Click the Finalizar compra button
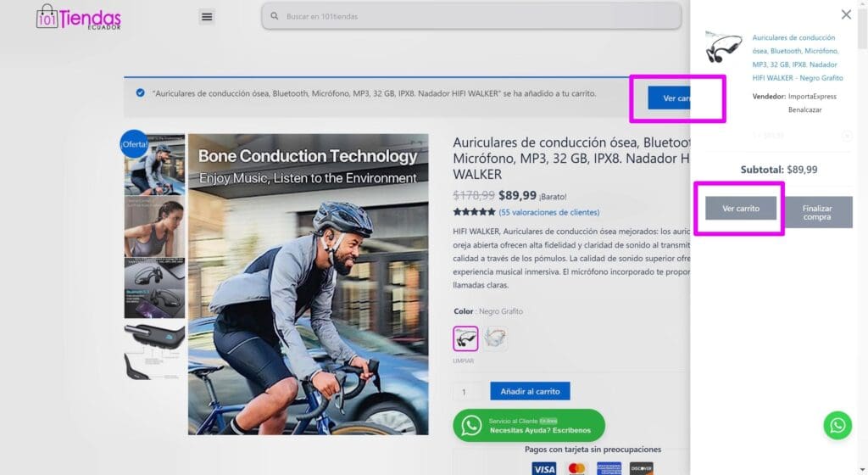Image resolution: width=868 pixels, height=475 pixels. [817, 212]
